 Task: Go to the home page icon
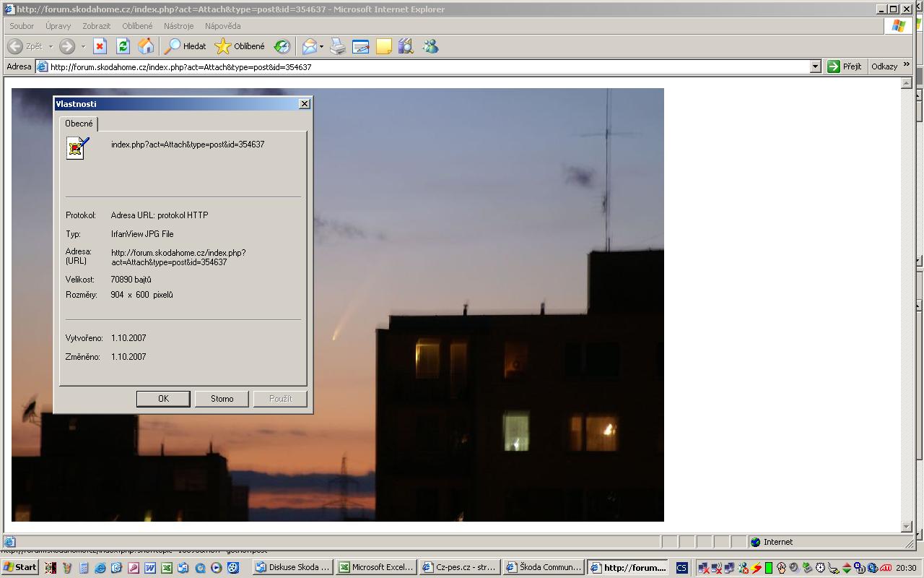pyautogui.click(x=146, y=46)
